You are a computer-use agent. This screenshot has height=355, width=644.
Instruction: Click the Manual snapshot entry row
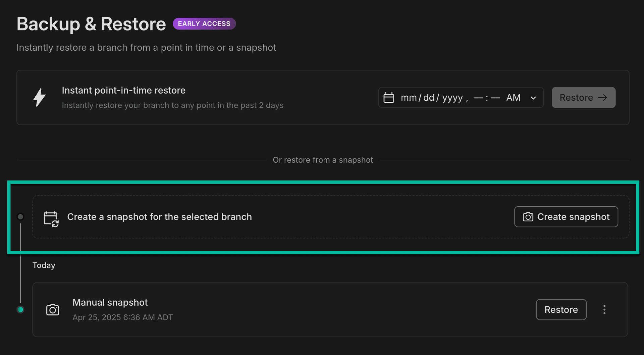coord(302,309)
